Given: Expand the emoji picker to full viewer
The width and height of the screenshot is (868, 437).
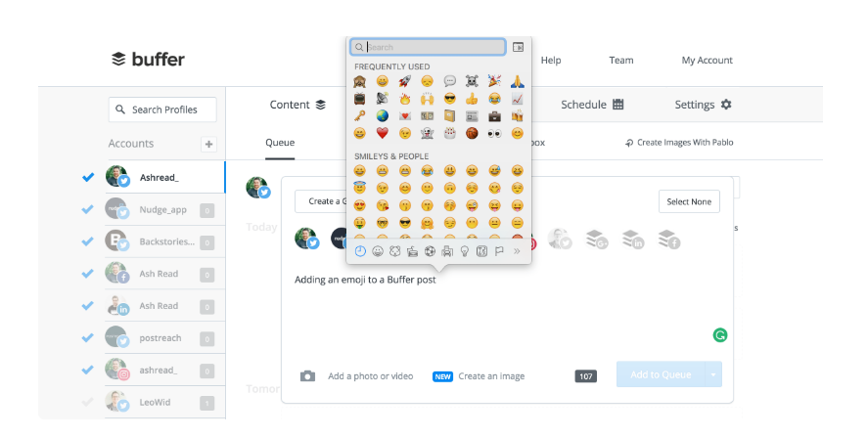Looking at the screenshot, I should point(518,48).
